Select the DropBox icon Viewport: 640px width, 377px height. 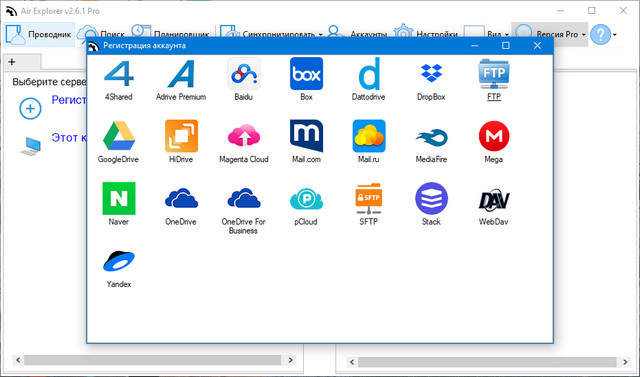coord(431,74)
